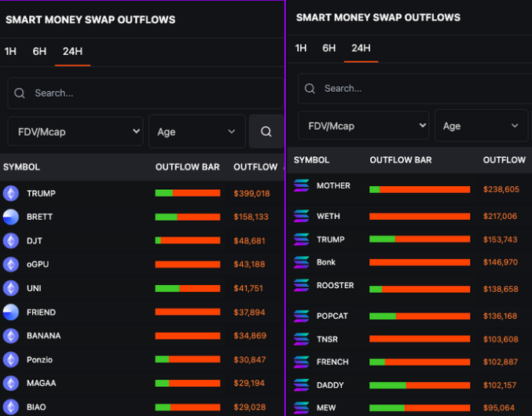532x416 pixels.
Task: Click the ROOSTER symbol name
Action: click(x=336, y=285)
